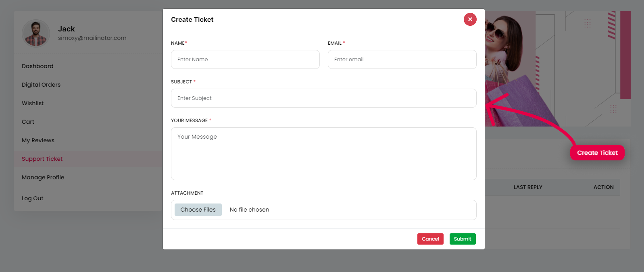The height and width of the screenshot is (272, 644).
Task: Close the Create Ticket dialog with X
Action: click(470, 19)
